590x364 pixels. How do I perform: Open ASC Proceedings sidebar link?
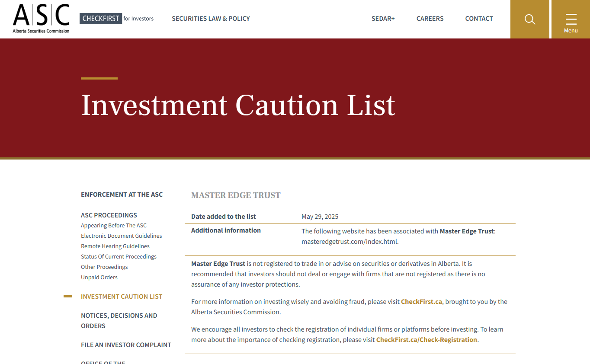(109, 215)
